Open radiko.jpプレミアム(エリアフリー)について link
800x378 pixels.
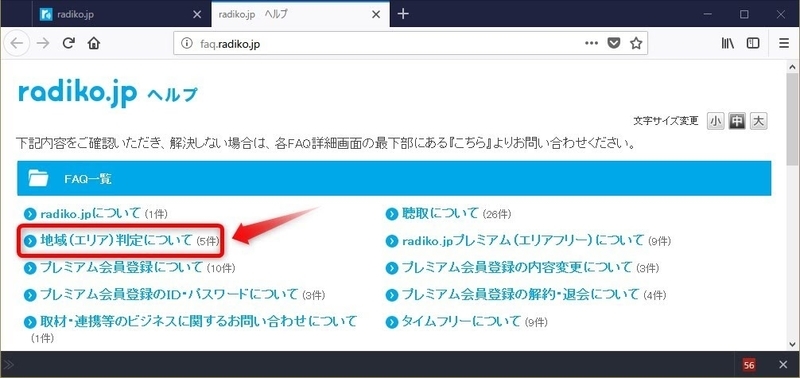523,240
